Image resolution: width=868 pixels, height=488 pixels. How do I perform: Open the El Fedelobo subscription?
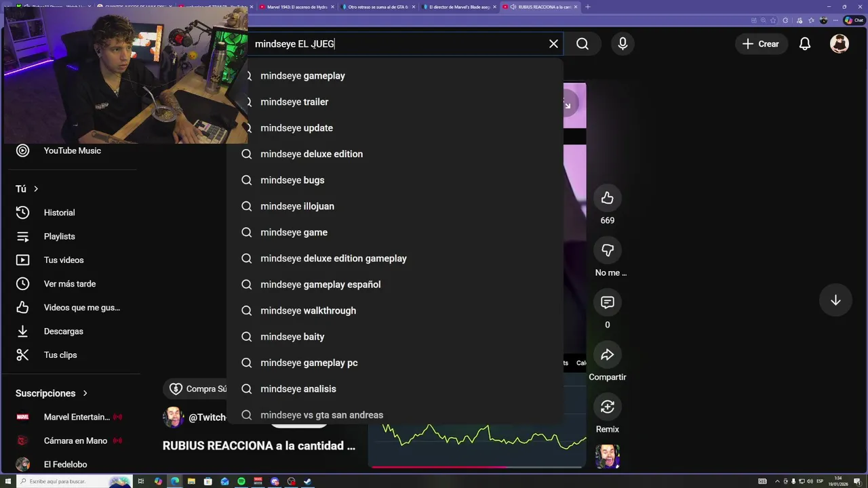point(71,464)
